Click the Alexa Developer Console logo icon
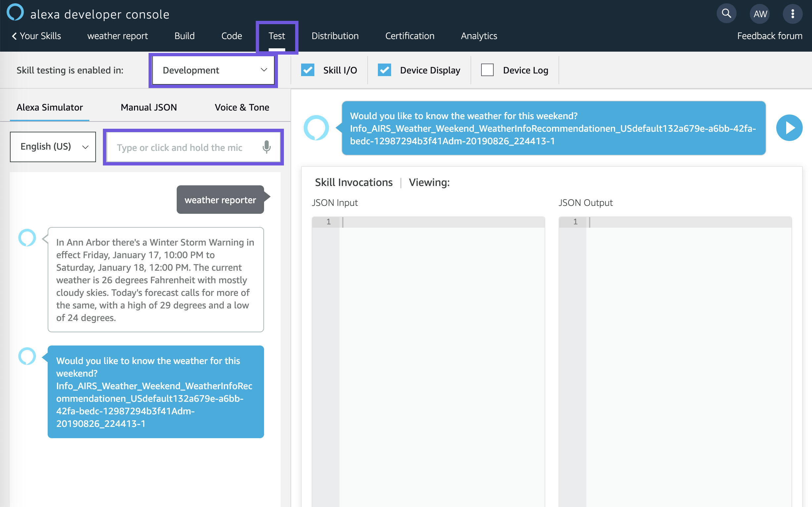The width and height of the screenshot is (812, 507). click(x=15, y=13)
